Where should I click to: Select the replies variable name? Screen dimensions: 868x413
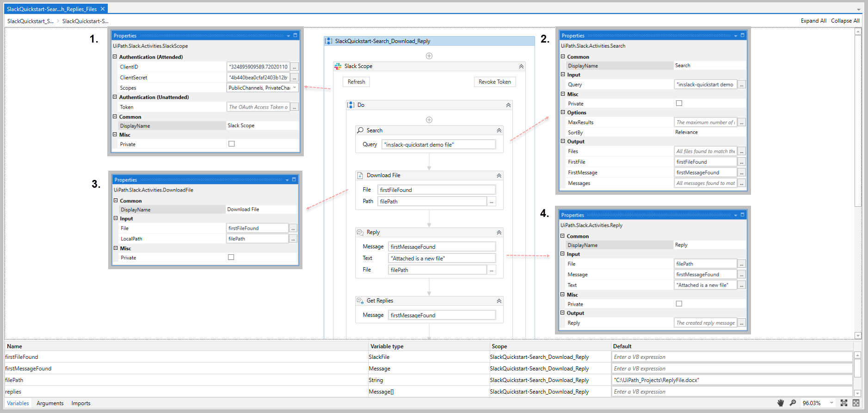[x=13, y=392]
